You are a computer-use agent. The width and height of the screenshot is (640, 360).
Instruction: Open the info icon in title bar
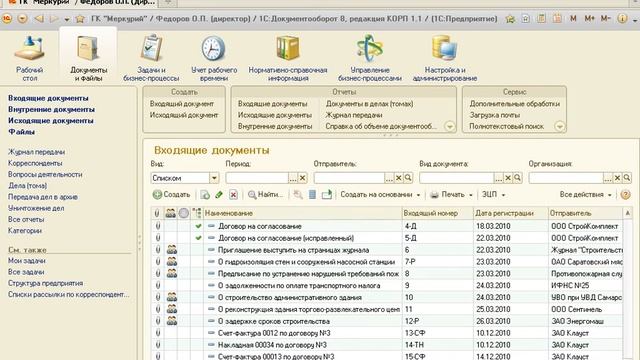pos(622,18)
